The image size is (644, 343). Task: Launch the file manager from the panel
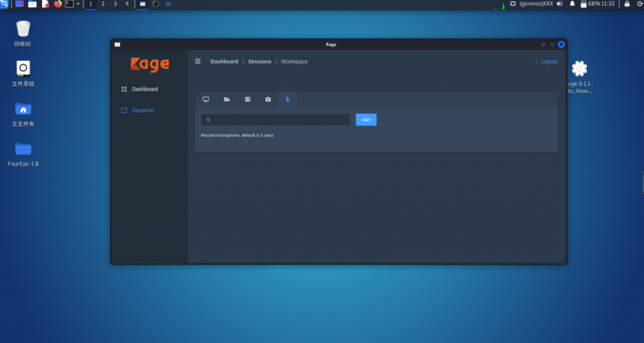coord(33,4)
